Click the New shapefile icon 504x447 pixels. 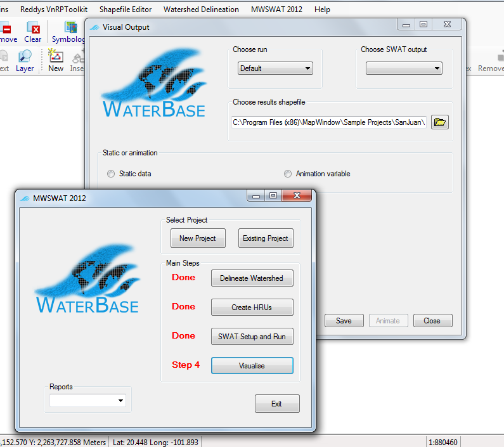(56, 60)
